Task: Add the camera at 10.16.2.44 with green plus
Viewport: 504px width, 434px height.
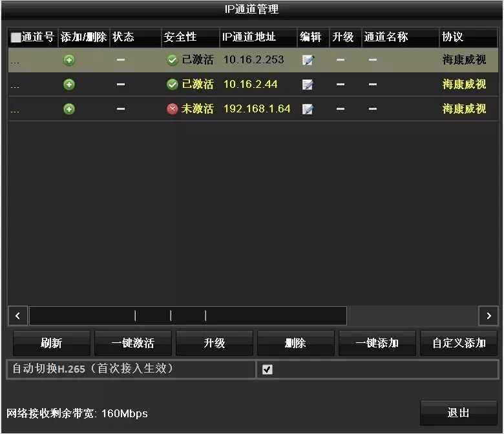Action: [x=69, y=85]
